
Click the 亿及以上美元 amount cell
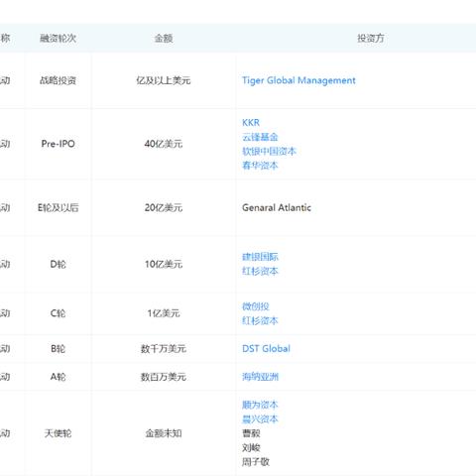164,80
